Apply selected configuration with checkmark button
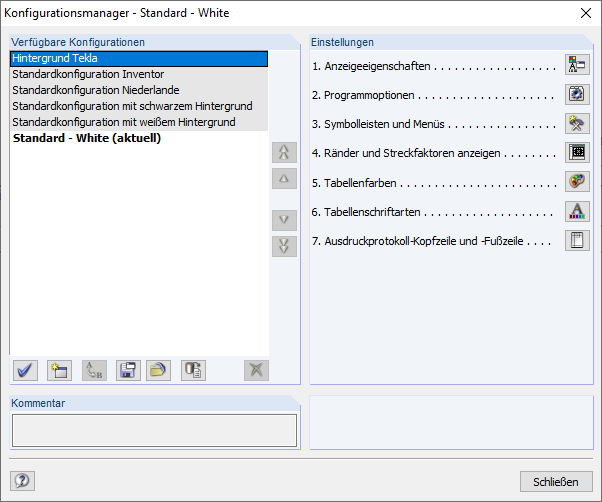This screenshot has height=502, width=602. pos(25,370)
